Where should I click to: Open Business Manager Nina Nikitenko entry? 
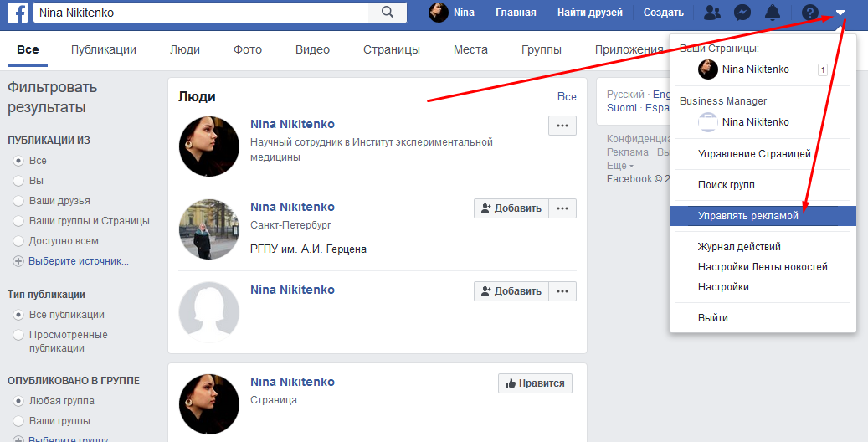coord(755,122)
